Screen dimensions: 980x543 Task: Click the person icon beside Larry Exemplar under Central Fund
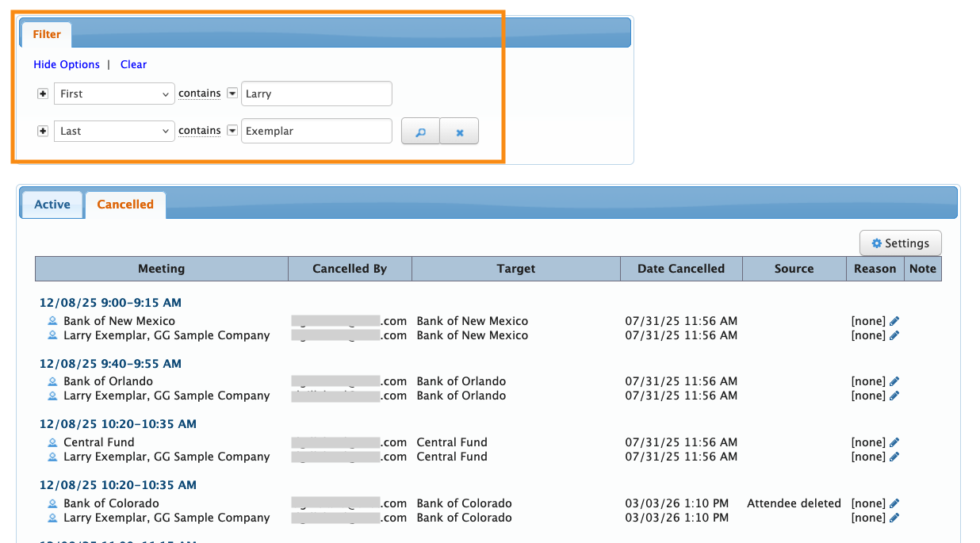click(52, 457)
